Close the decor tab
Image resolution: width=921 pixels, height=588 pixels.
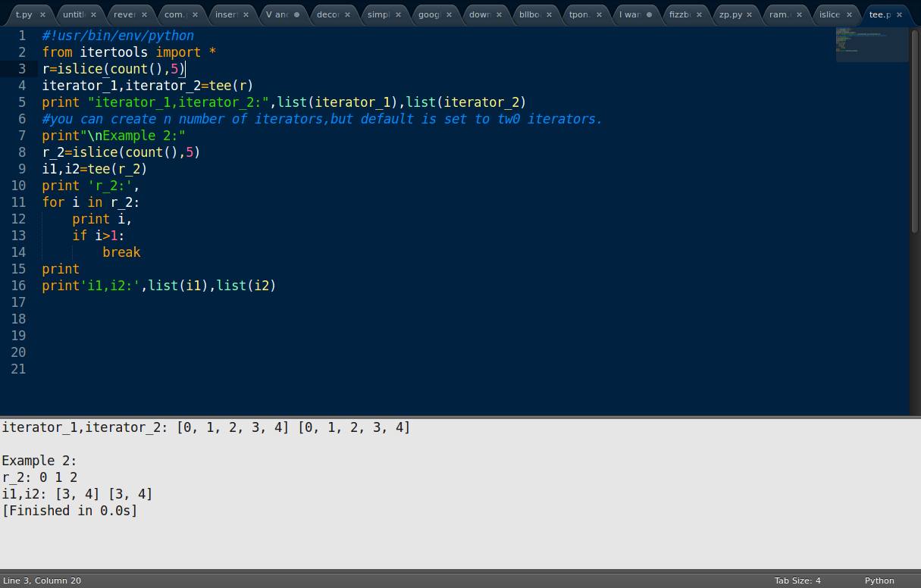(x=347, y=15)
